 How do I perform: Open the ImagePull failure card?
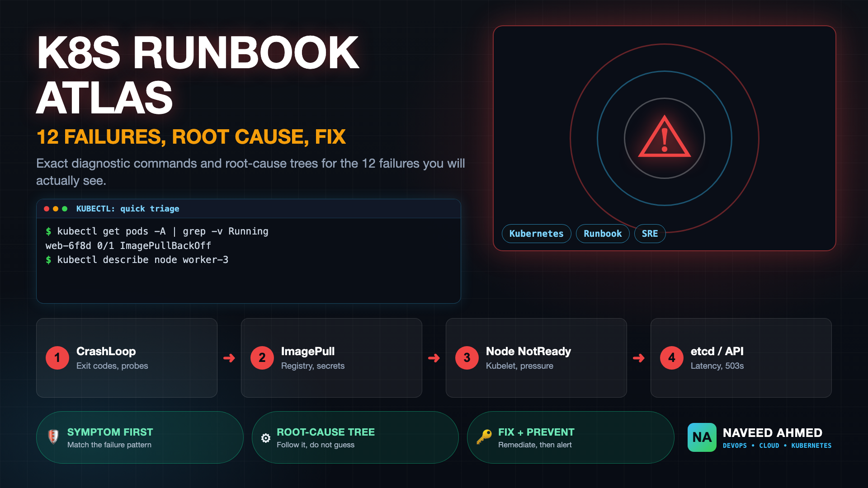point(331,358)
